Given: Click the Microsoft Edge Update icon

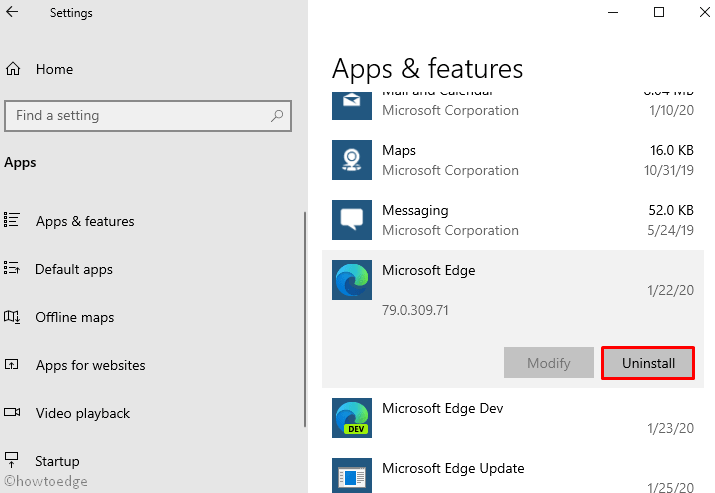Looking at the screenshot, I should tap(352, 475).
